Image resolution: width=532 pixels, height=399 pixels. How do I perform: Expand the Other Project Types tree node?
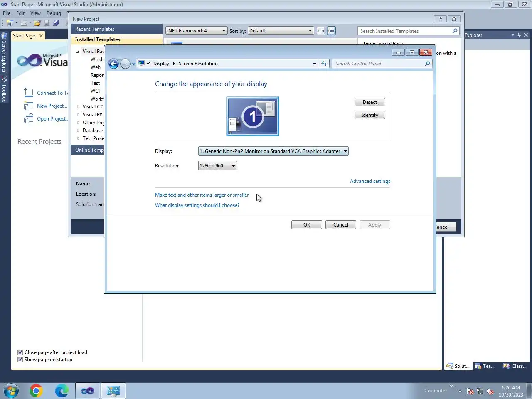(x=78, y=123)
